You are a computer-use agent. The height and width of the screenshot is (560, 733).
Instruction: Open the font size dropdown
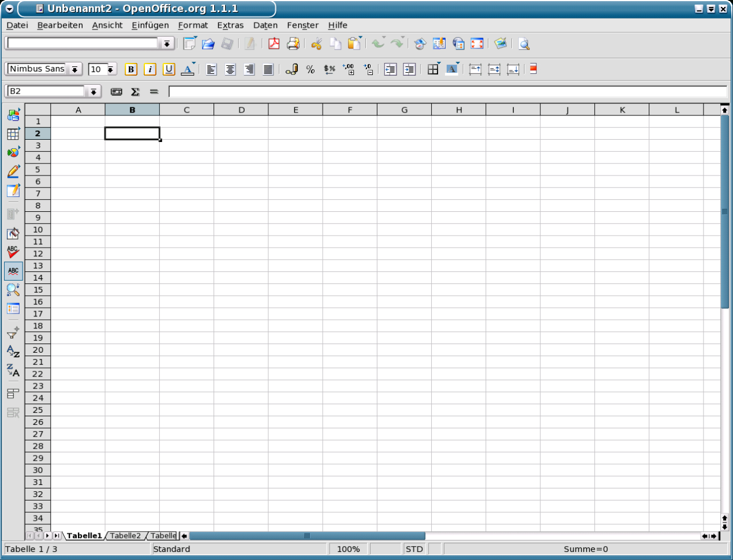point(110,69)
